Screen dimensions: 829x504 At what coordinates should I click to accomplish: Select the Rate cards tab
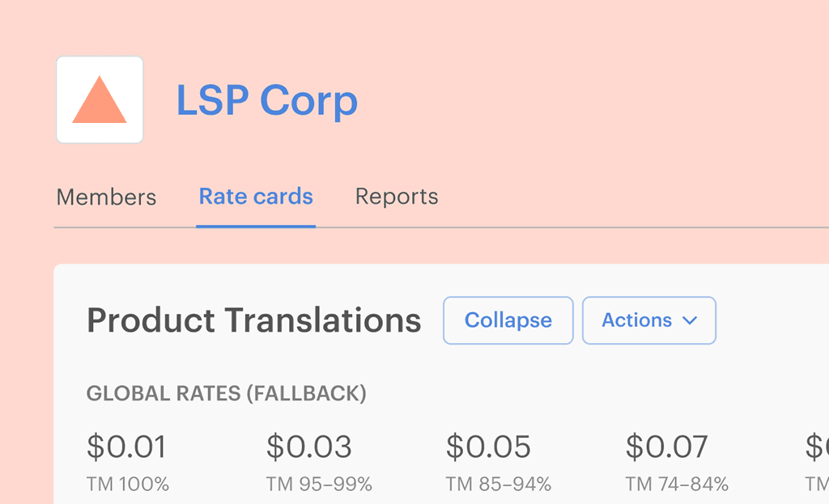point(256,197)
